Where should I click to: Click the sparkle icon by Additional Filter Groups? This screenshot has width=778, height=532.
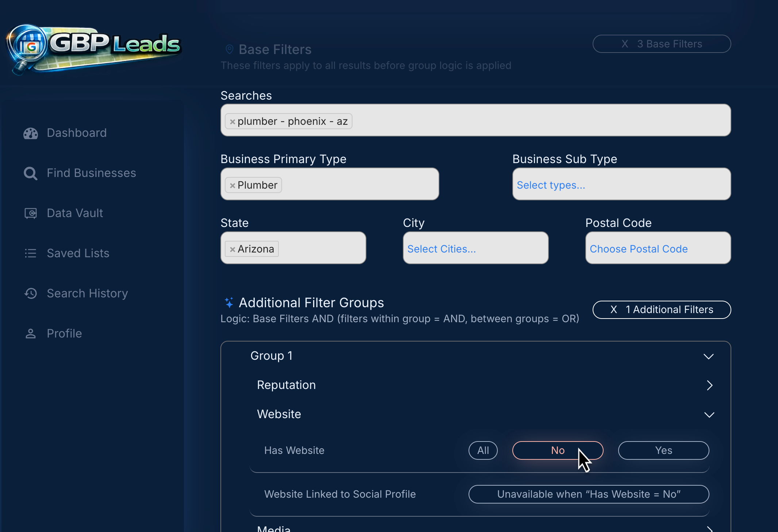tap(229, 302)
